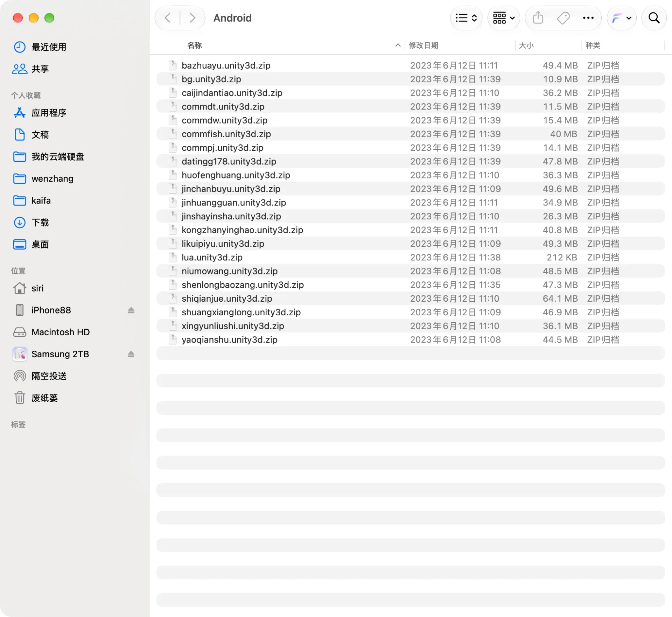Click the search magnifier icon
The height and width of the screenshot is (617, 672).
(654, 18)
